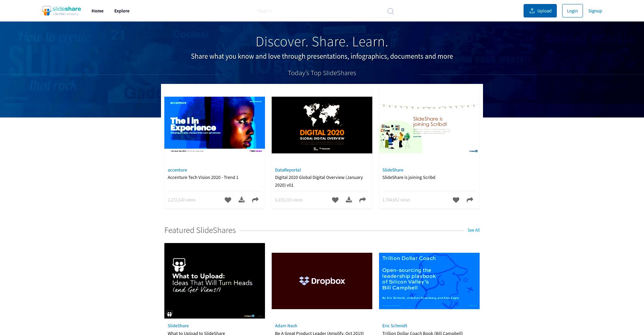Share the Accenture Tech Vision 2020 slideshare
The width and height of the screenshot is (644, 335).
click(x=255, y=200)
